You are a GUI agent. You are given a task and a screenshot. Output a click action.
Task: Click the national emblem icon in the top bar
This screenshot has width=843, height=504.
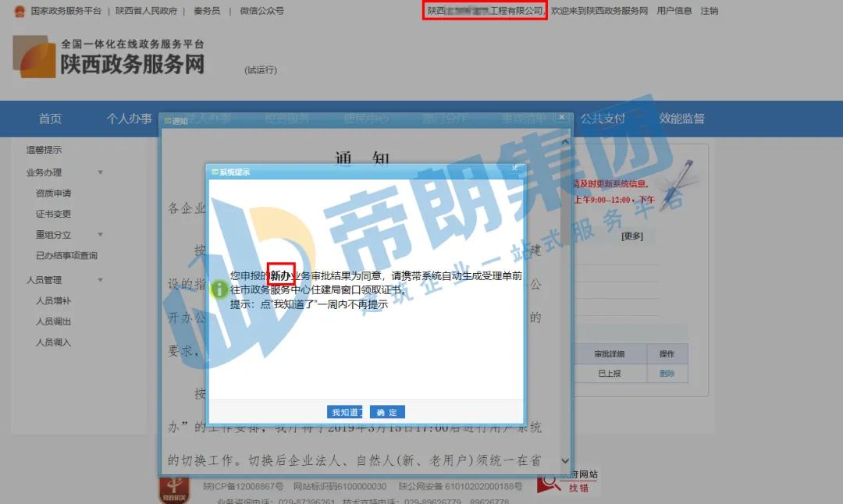(x=20, y=11)
